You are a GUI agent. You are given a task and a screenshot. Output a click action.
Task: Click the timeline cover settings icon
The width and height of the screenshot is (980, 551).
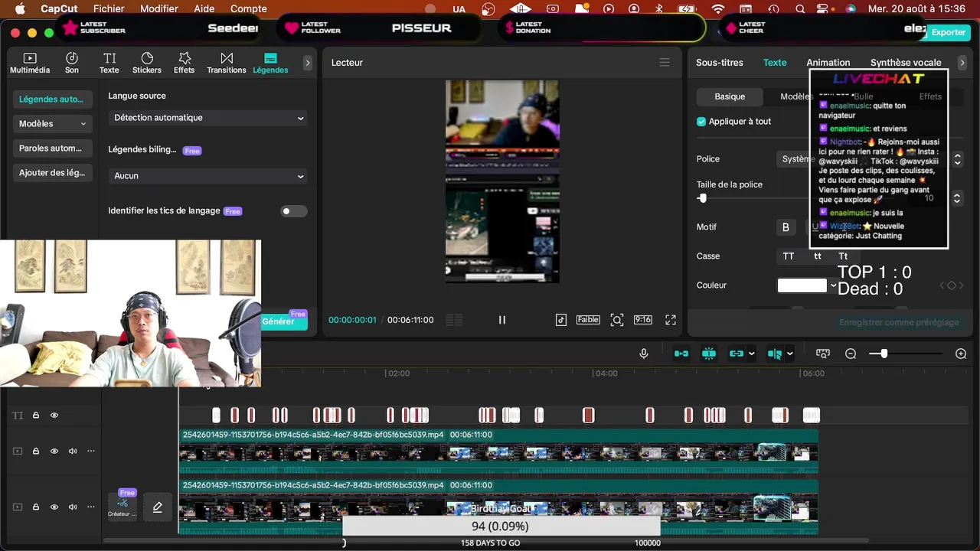click(x=823, y=354)
